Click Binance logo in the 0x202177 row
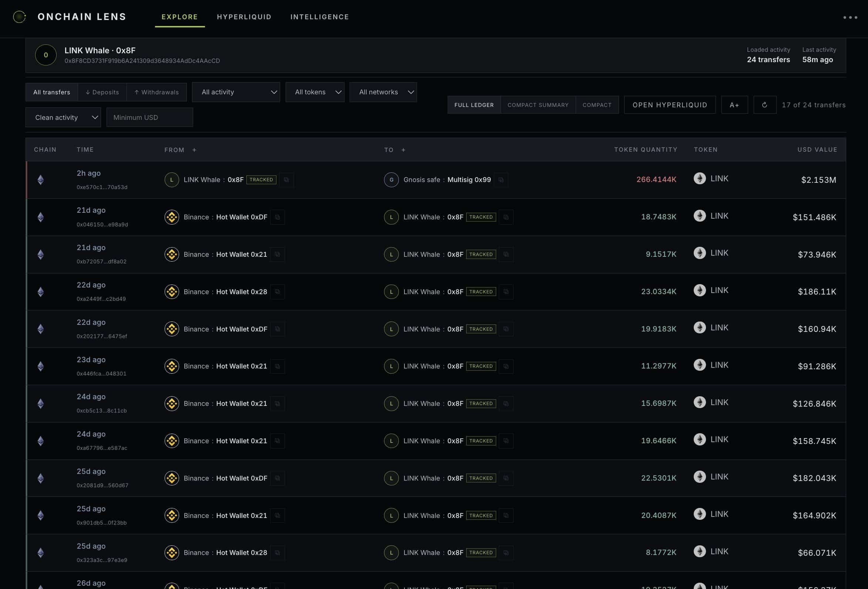Screen dimensions: 868x589 tap(172, 329)
